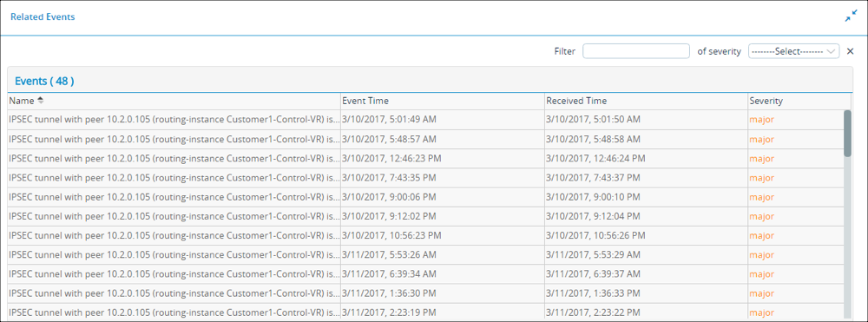This screenshot has width=868, height=322.
Task: Select event time 3/10/2017, 5:01:49 AM
Action: [389, 120]
